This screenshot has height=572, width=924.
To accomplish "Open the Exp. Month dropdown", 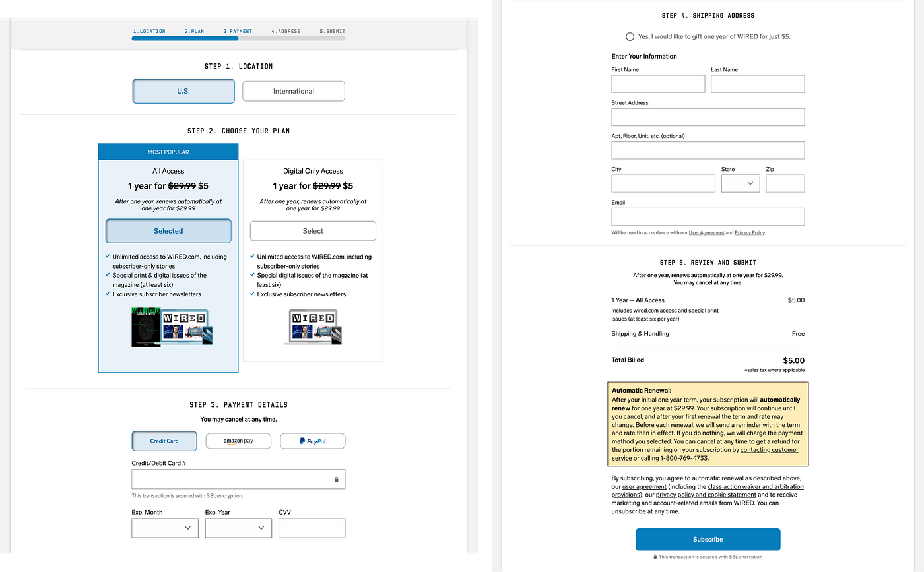I will [x=165, y=528].
